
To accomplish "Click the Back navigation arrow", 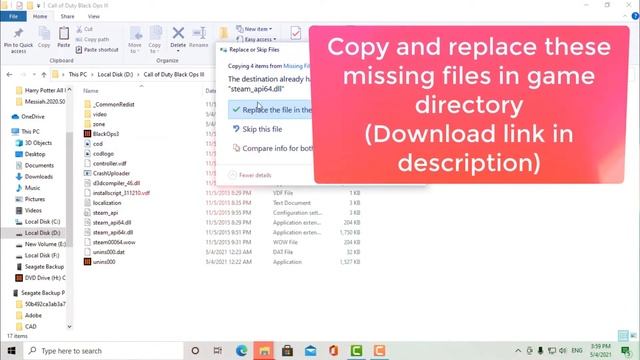I will 9,75.
